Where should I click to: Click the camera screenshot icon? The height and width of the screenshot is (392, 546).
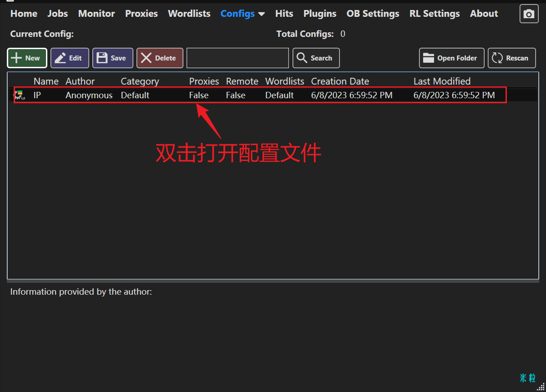[x=529, y=14]
